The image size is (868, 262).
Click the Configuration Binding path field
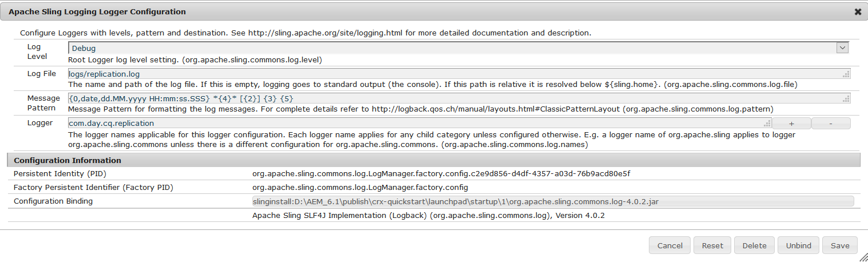pos(553,201)
